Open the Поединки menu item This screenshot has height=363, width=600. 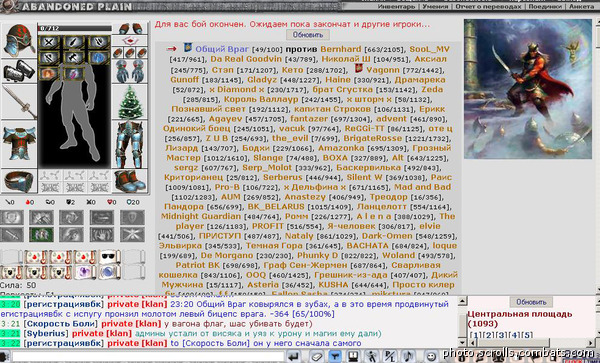click(x=546, y=7)
